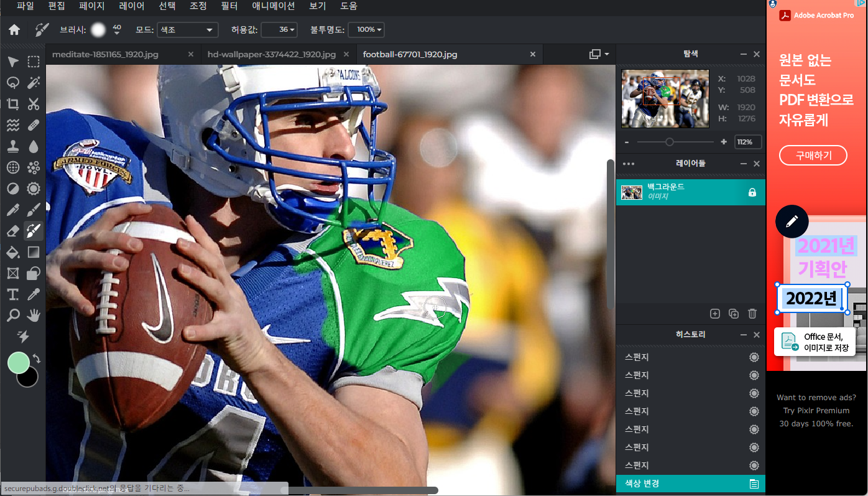Open the 필터 menu
Image resolution: width=868 pixels, height=496 pixels.
[x=230, y=6]
